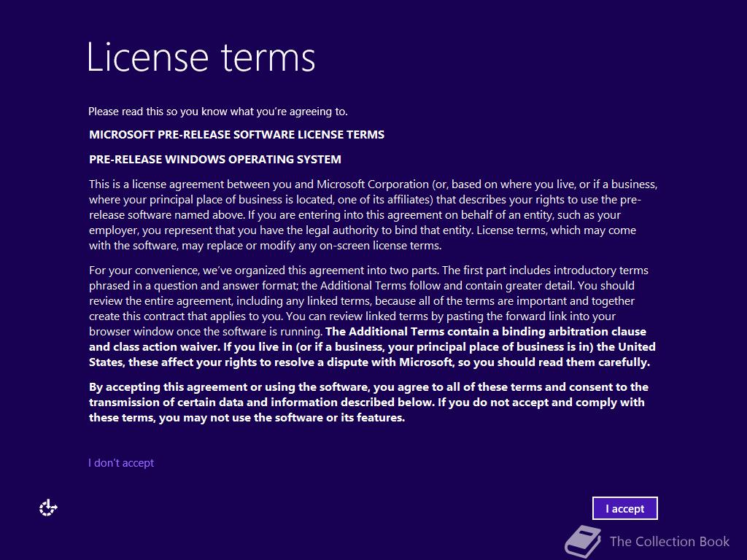This screenshot has height=560, width=747.
Task: Click "PRE-RELEASE WINDOWS OPERATING SYSTEM" heading
Action: click(215, 160)
